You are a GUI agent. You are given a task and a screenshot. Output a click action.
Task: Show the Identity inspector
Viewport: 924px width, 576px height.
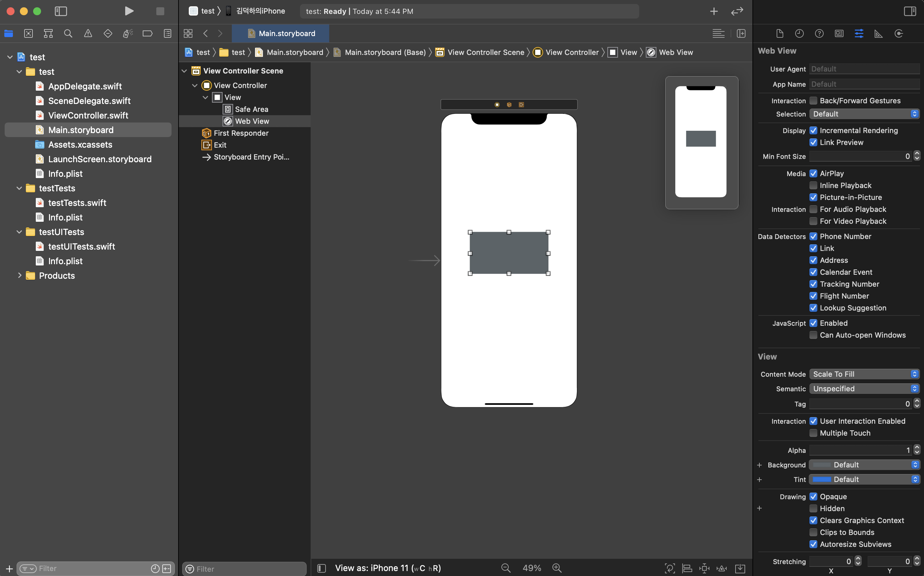[839, 33]
